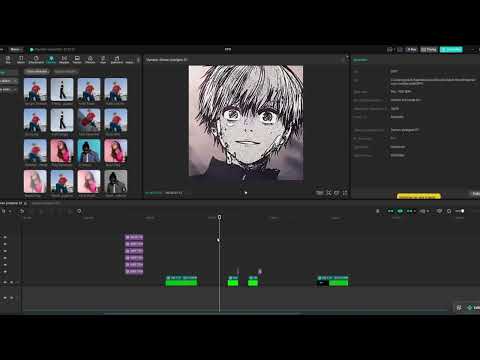Toggle the third green link icon in timeline toolbar
This screenshot has height=360, width=480.
[x=409, y=211]
